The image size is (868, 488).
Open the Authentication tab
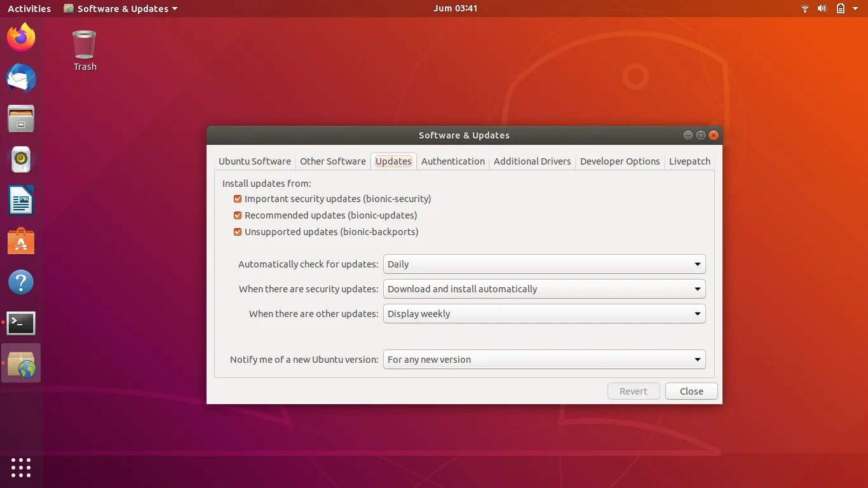coord(453,161)
